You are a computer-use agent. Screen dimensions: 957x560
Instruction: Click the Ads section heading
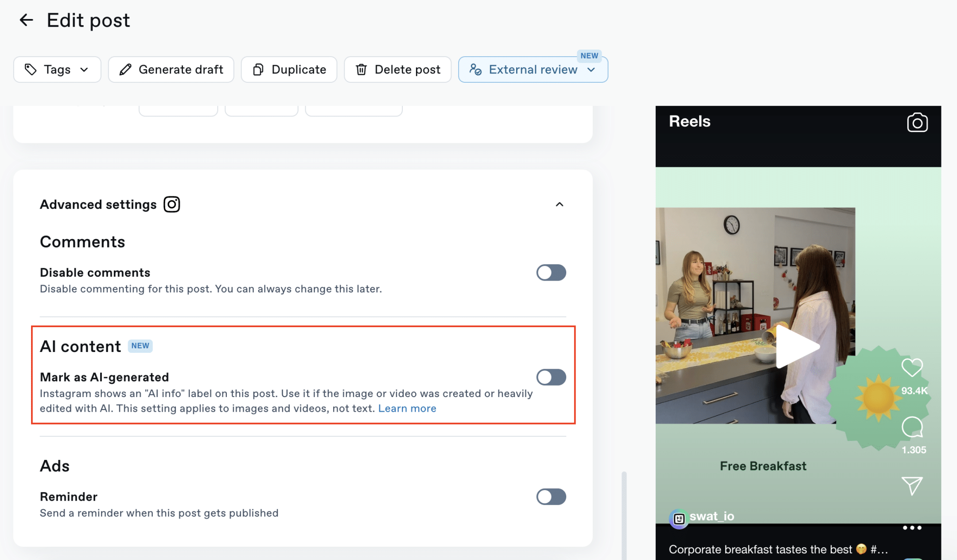click(x=54, y=466)
